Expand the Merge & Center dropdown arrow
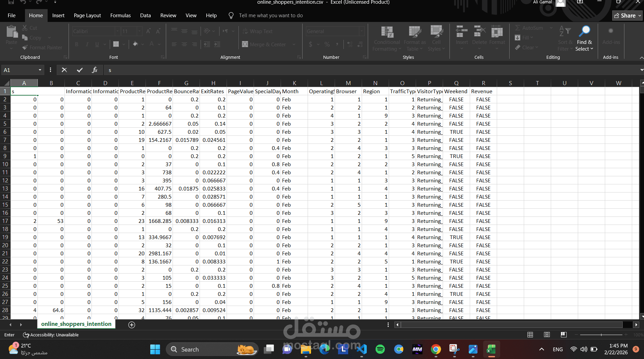644x359 pixels. click(294, 45)
